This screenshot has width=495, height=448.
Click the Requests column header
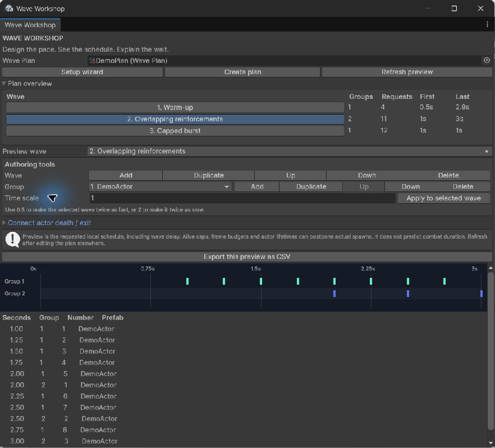(397, 97)
